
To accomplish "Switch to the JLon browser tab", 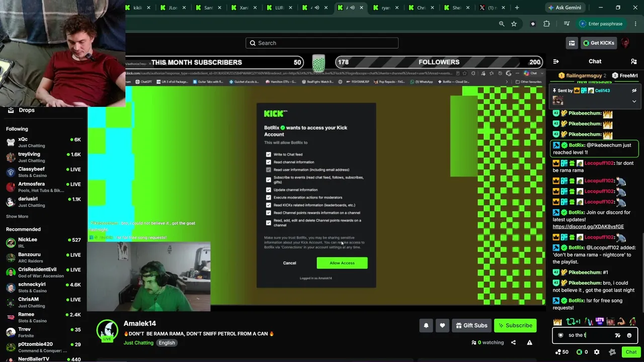I will coord(173,8).
